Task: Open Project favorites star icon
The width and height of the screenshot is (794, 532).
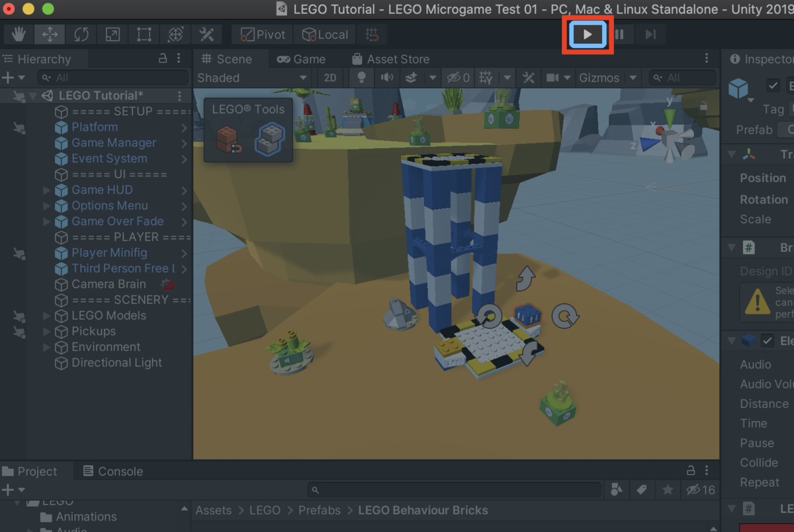Action: pyautogui.click(x=668, y=490)
